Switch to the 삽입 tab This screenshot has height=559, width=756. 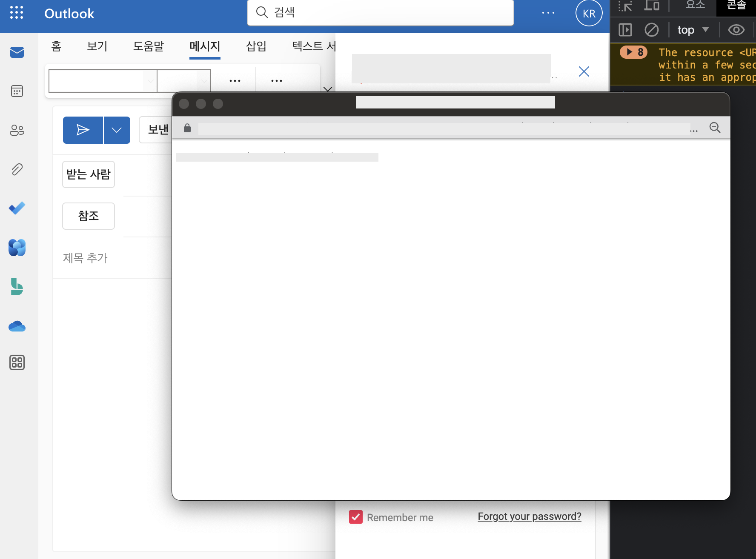point(256,46)
